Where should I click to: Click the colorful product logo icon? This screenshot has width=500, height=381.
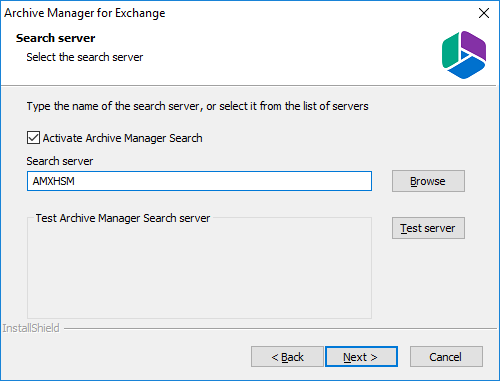(464, 55)
